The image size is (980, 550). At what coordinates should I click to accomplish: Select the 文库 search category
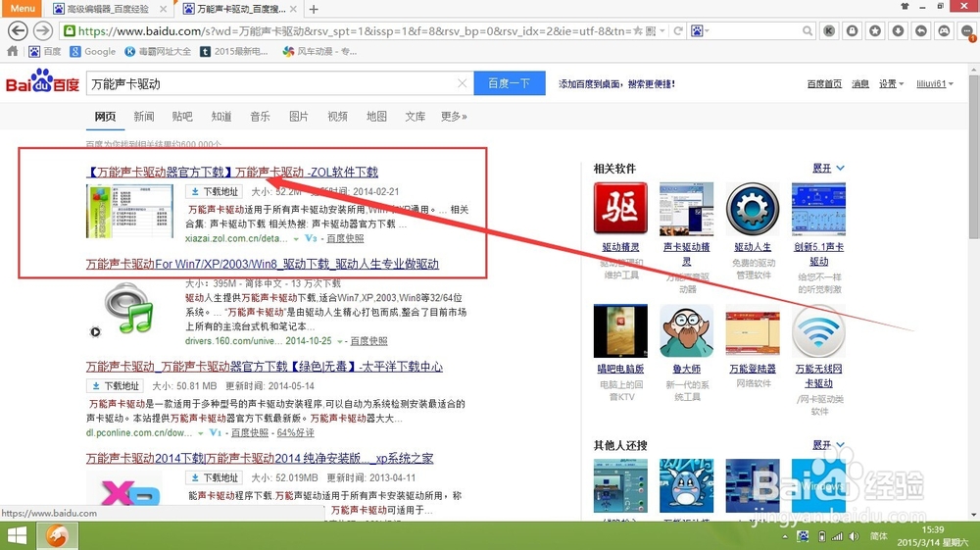(x=415, y=117)
